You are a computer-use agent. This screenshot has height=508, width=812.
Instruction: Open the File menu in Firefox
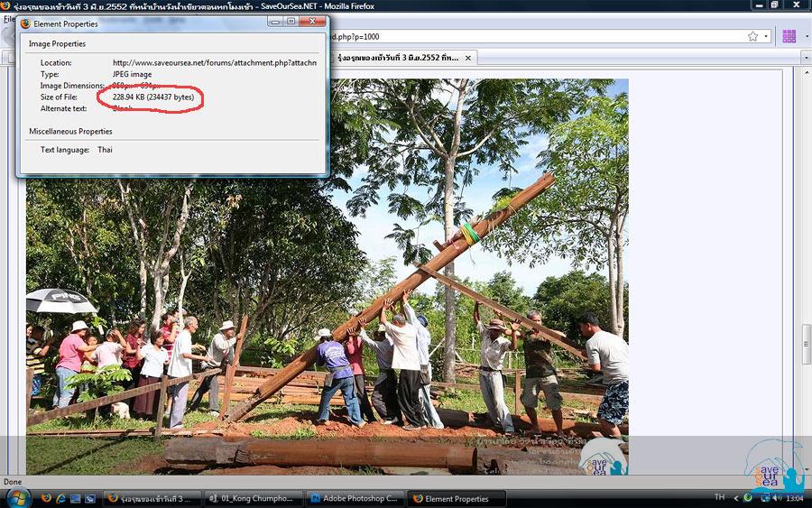coord(8,19)
